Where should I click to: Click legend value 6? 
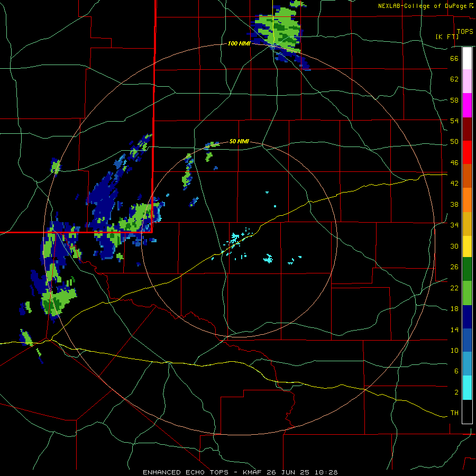click(456, 372)
